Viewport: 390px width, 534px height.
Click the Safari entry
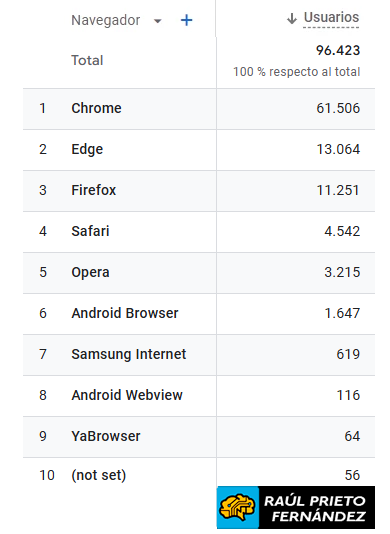(90, 231)
